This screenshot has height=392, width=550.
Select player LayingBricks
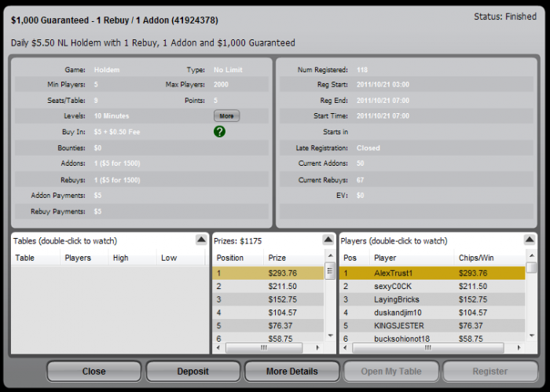click(432, 299)
